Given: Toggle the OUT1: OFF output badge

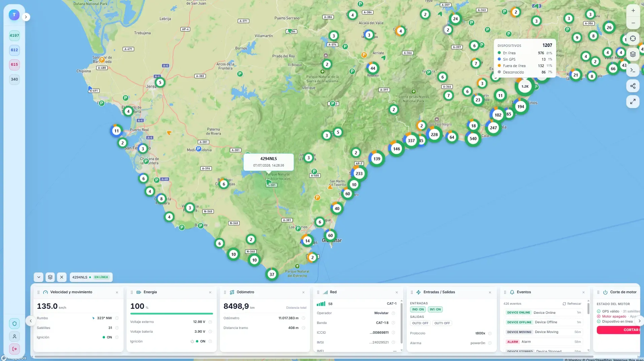Looking at the screenshot, I should [442, 323].
